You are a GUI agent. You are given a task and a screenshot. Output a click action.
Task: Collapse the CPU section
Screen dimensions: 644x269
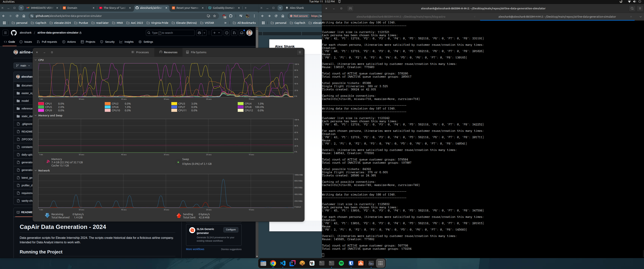click(x=36, y=60)
